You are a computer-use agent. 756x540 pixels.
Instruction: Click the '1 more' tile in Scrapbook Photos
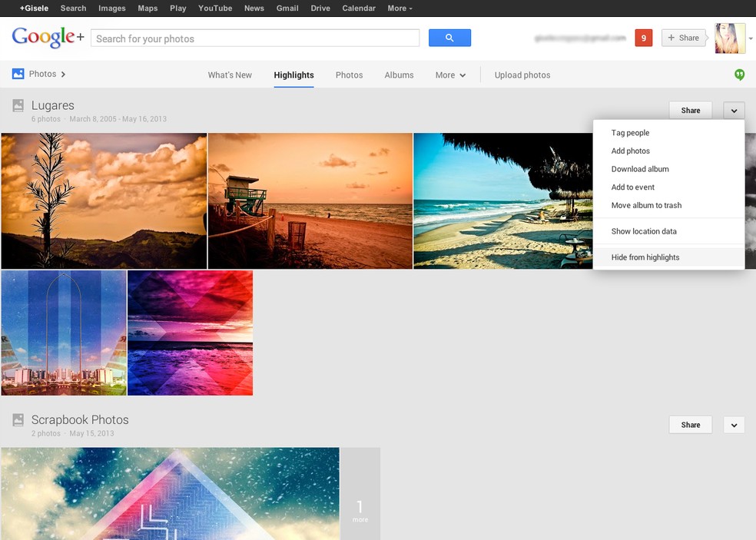360,494
